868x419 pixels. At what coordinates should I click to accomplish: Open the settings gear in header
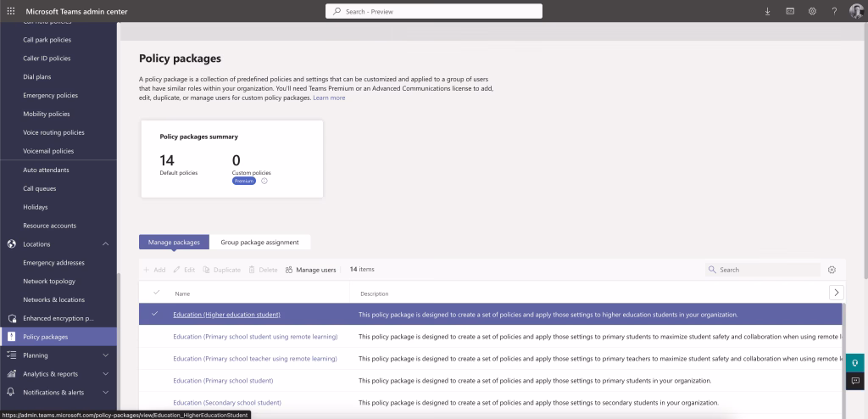click(x=812, y=11)
